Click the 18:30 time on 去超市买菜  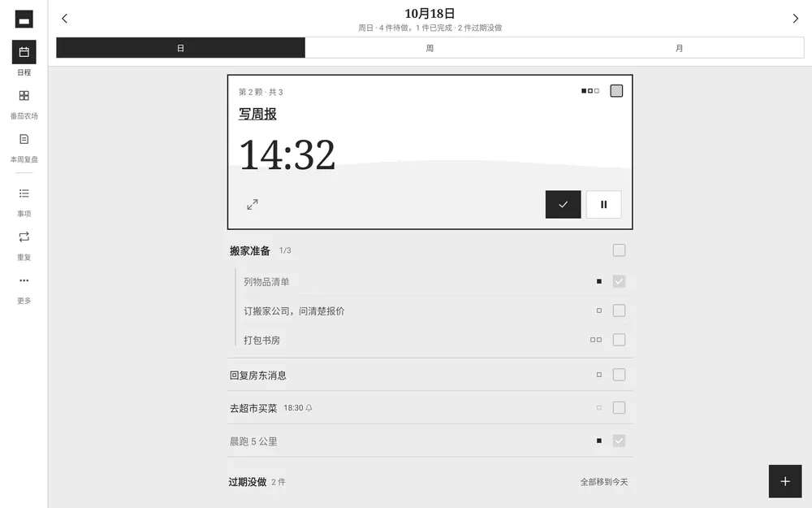coord(293,408)
